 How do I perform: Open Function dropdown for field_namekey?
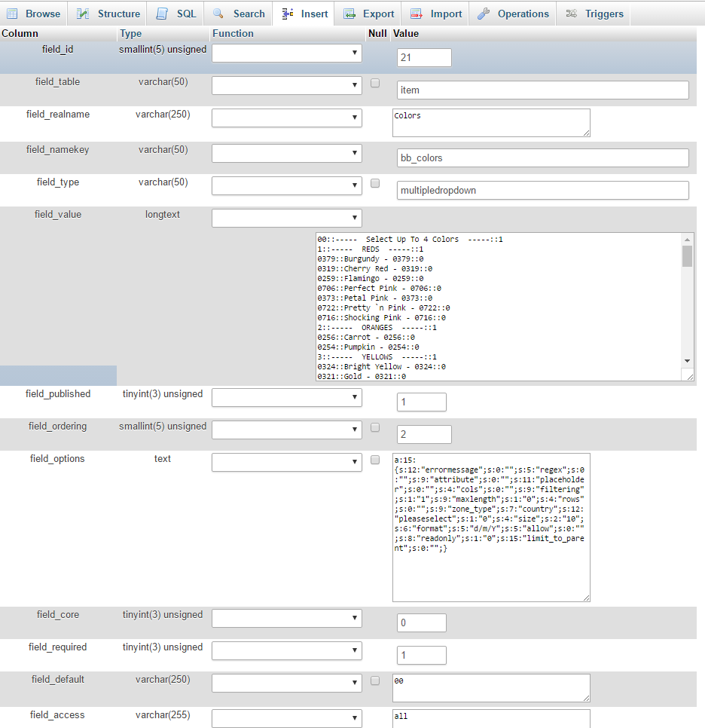pyautogui.click(x=287, y=153)
